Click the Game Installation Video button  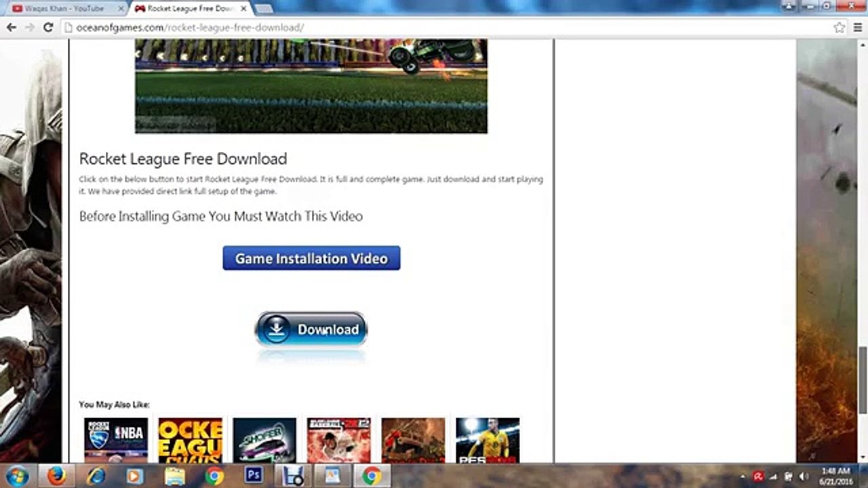tap(311, 258)
